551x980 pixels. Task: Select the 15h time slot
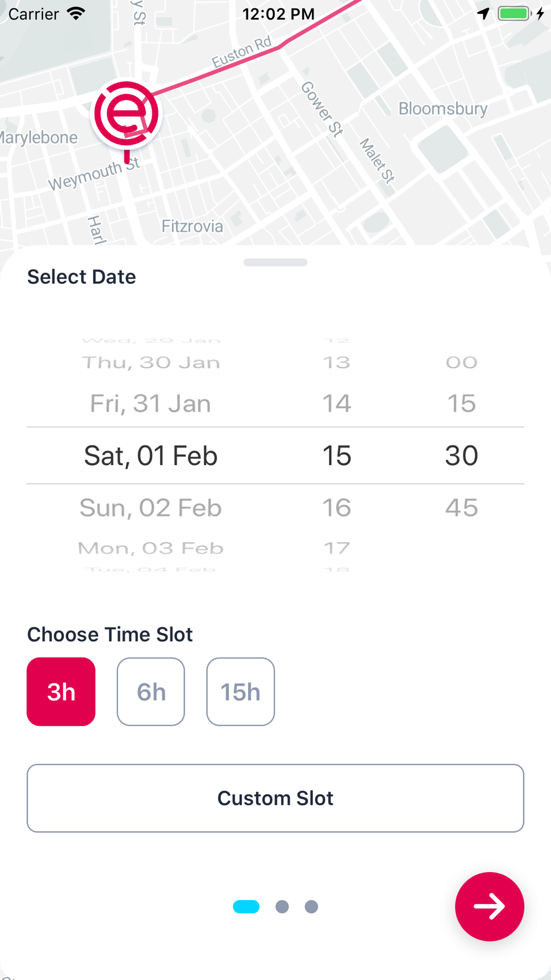[241, 691]
